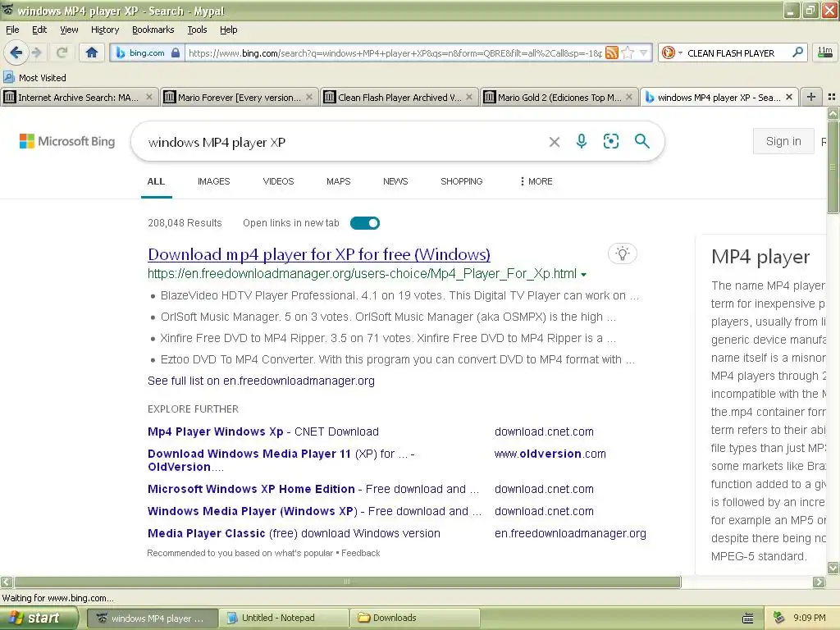The image size is (840, 630).
Task: Bookmark this page with the star icon
Action: point(628,52)
